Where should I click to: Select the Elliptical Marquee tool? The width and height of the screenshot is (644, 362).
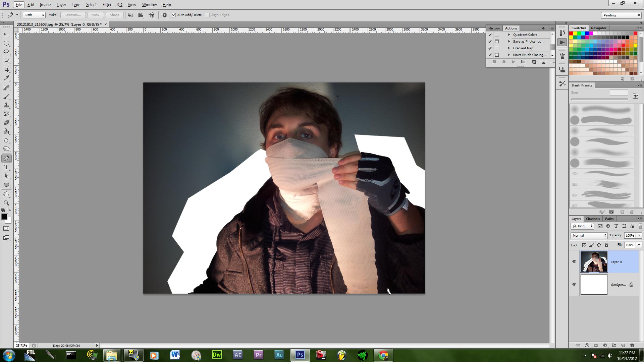[6, 43]
